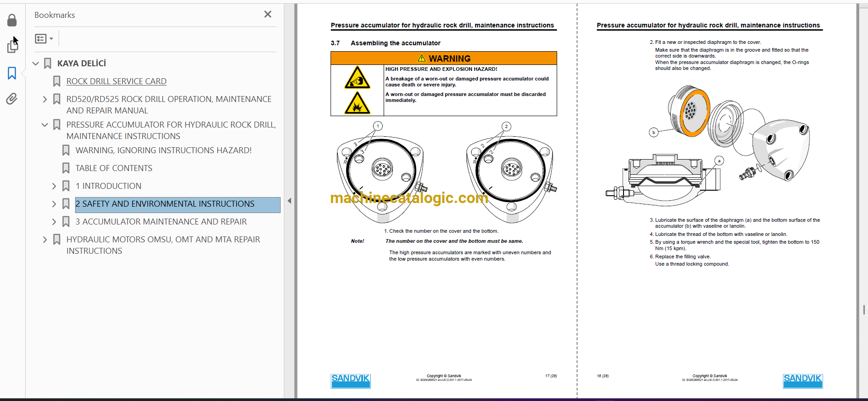Select KAYA DELİCİ root bookmark
The width and height of the screenshot is (868, 401).
81,64
